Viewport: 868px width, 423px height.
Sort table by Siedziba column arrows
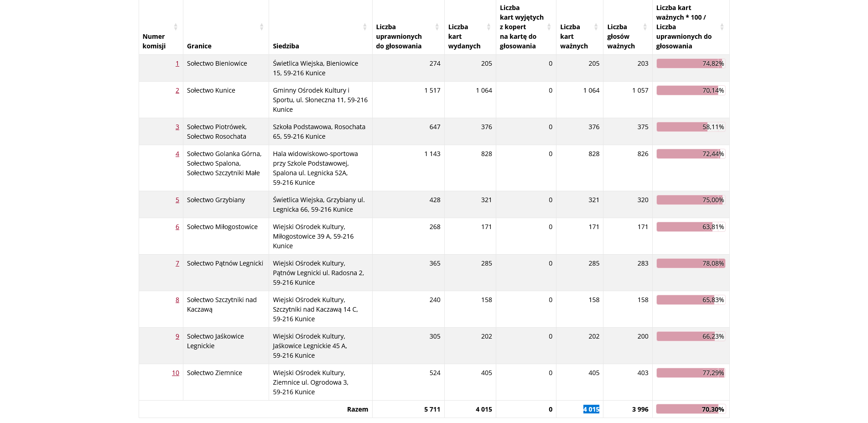365,27
